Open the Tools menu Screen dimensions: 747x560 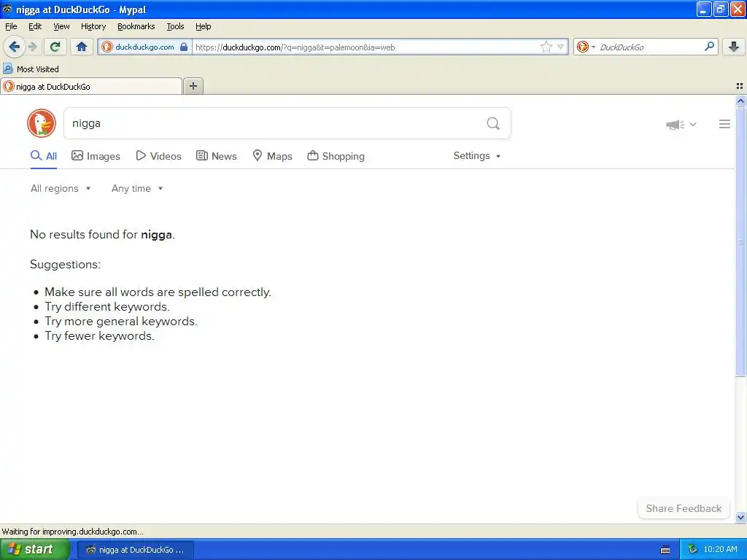[x=175, y=27]
